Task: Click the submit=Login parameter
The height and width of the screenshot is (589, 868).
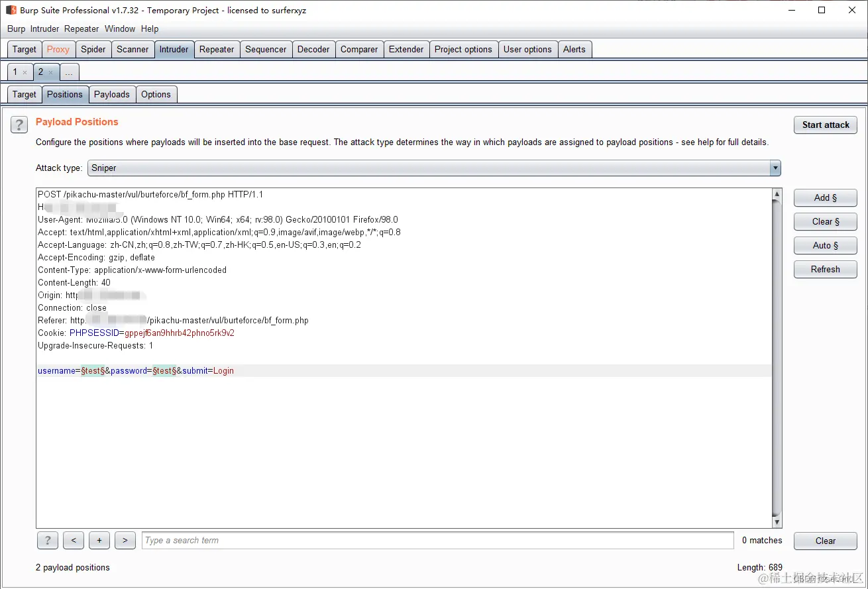Action: [208, 371]
